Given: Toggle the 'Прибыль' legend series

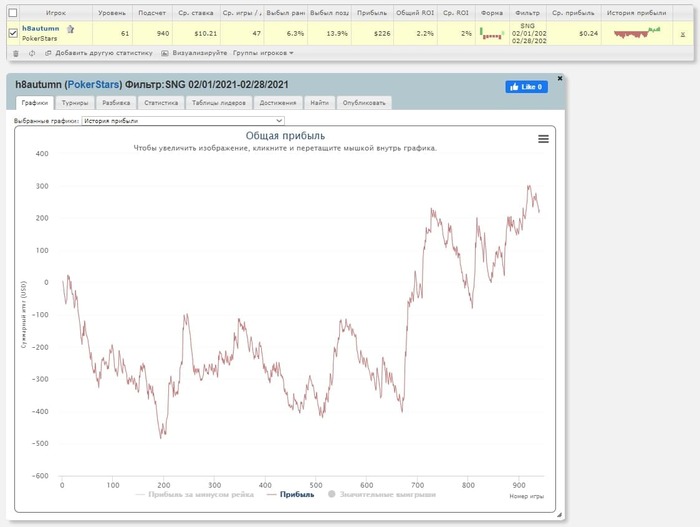Looking at the screenshot, I should point(291,494).
